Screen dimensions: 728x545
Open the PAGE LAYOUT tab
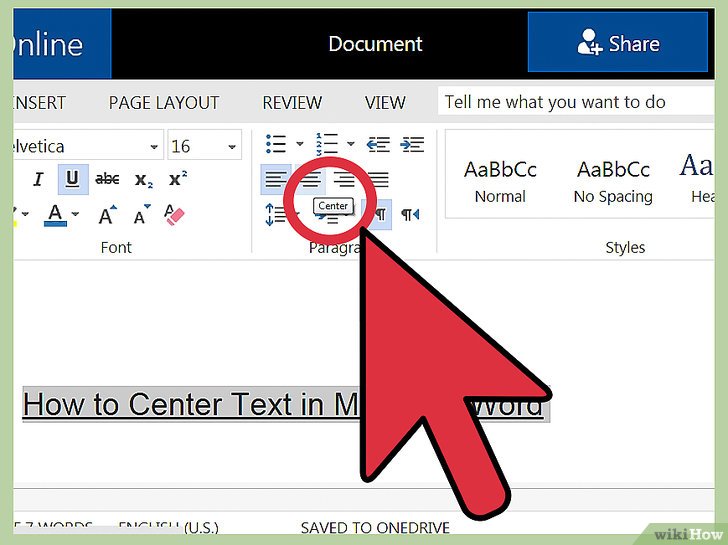[x=164, y=103]
